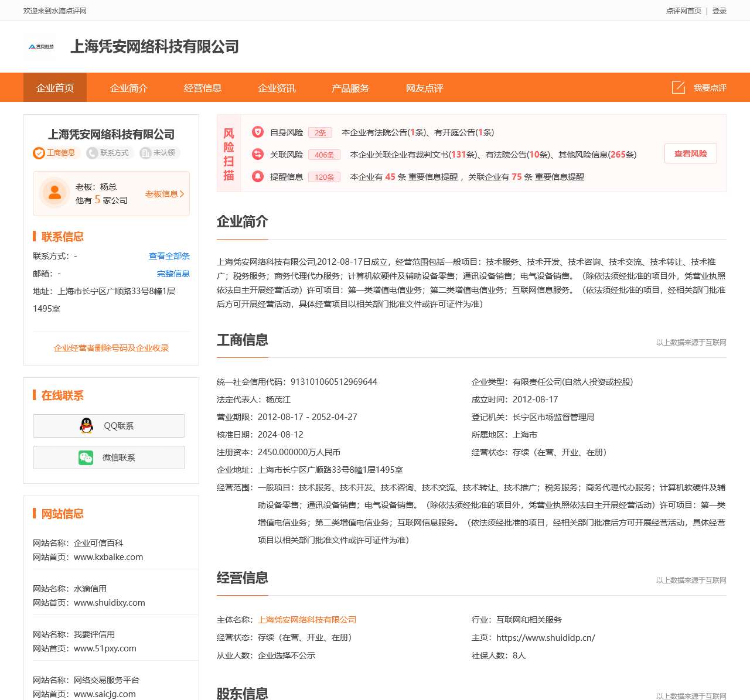Viewport: 750px width, 700px height.
Task: Click the 社保人数 value 8人
Action: [x=519, y=655]
